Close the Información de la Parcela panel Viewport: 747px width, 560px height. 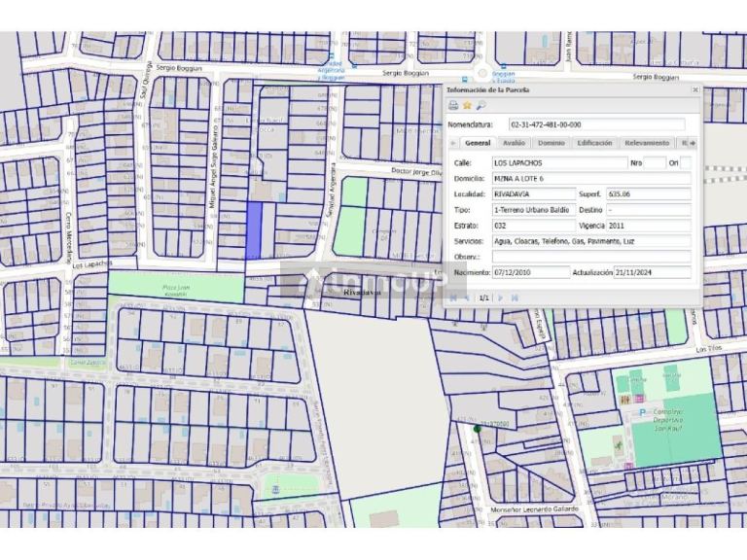pos(695,89)
